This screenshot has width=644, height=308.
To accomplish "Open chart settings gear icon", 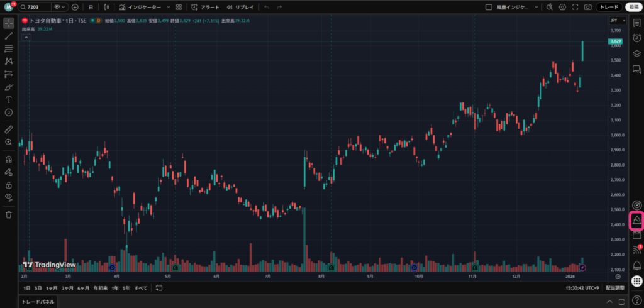I will [562, 7].
